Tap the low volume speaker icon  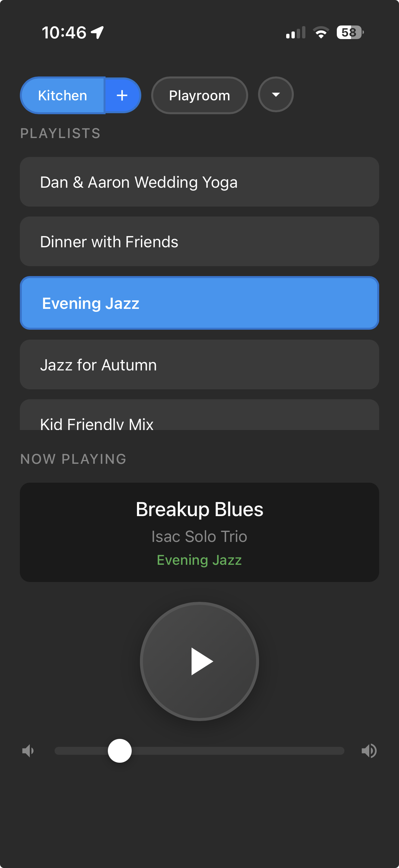pyautogui.click(x=28, y=751)
